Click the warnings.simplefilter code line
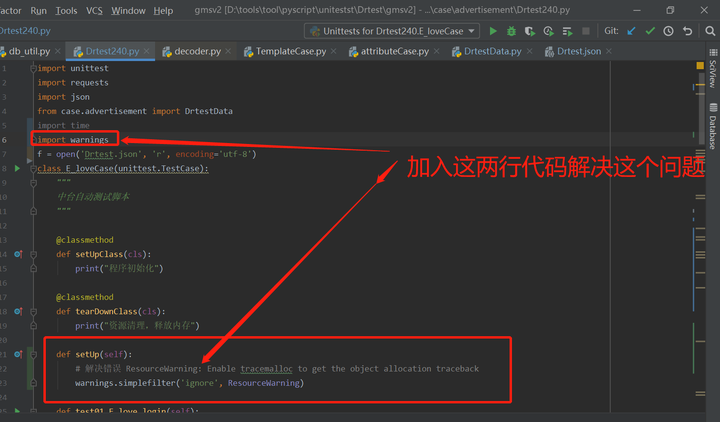 189,383
